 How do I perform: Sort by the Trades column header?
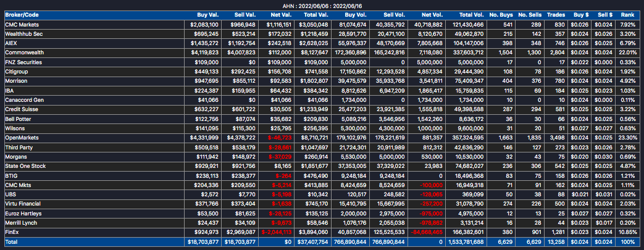click(556, 14)
